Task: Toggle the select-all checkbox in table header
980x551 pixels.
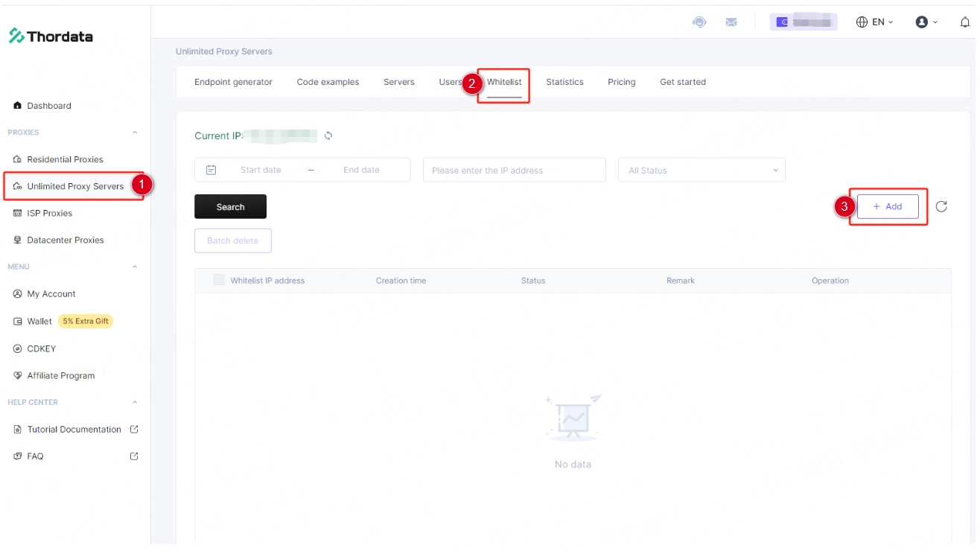Action: [x=219, y=280]
